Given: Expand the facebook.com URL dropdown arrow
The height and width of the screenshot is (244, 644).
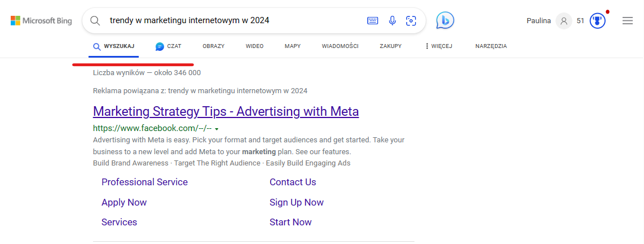Looking at the screenshot, I should (x=217, y=129).
